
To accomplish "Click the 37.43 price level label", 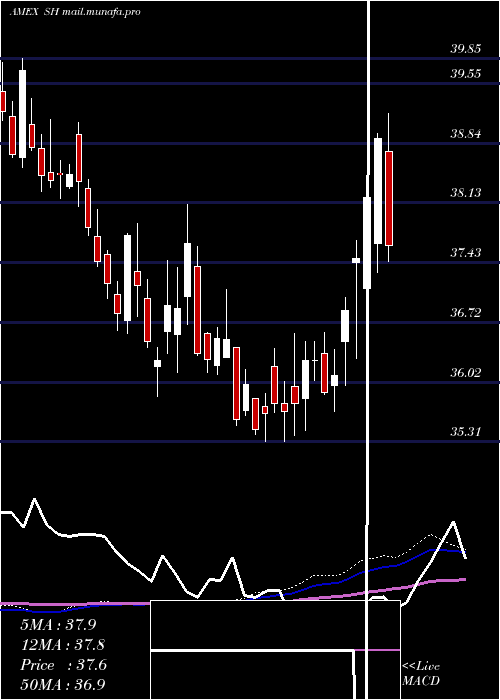I will click(465, 253).
